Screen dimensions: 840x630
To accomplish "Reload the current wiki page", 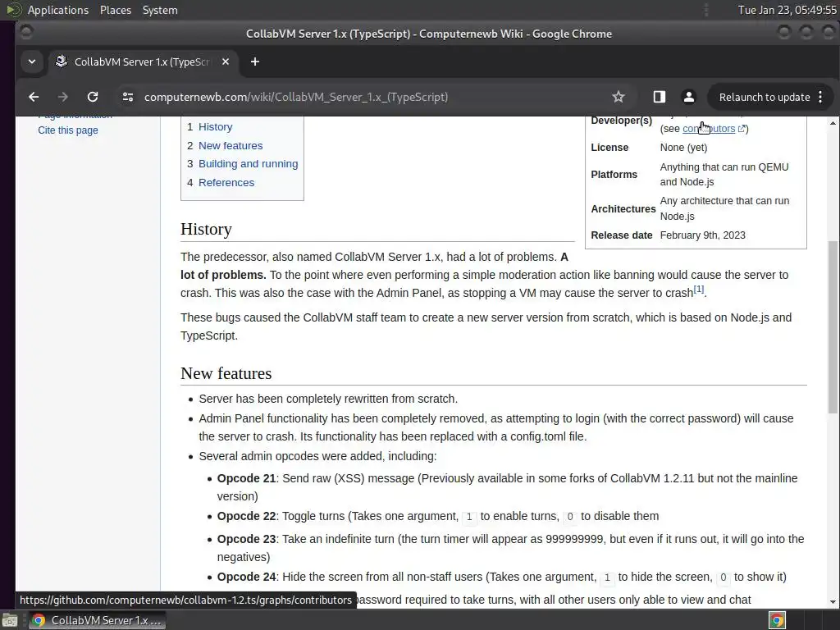I will 93,97.
